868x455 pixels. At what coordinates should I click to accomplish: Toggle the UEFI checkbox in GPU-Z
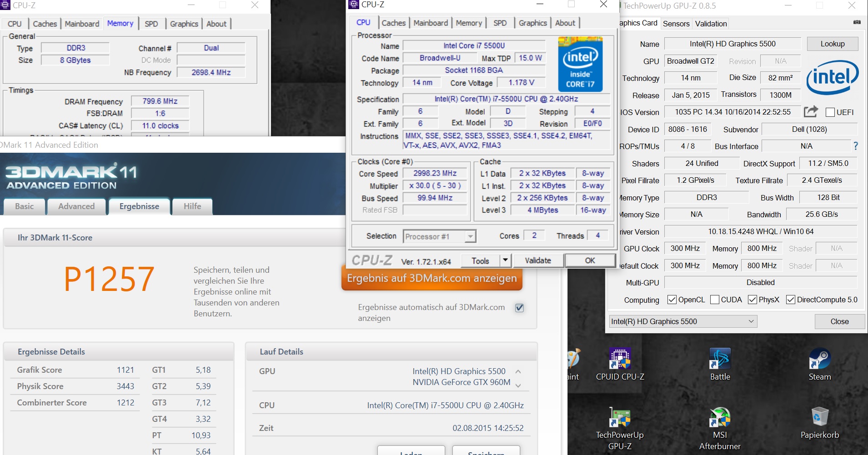pyautogui.click(x=830, y=112)
